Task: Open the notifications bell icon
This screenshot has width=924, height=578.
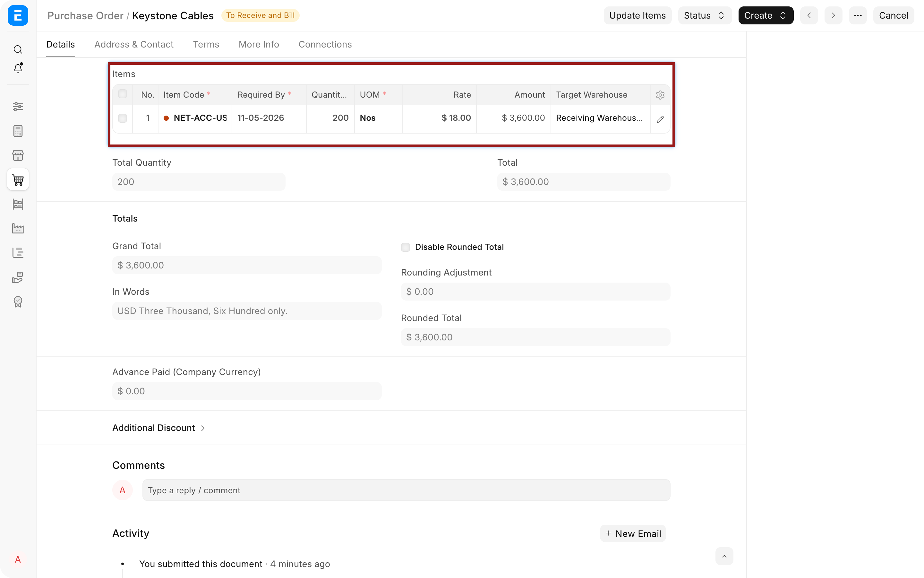Action: coord(18,68)
